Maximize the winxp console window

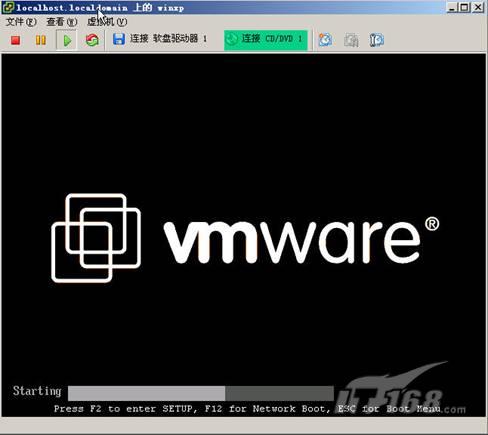464,7
